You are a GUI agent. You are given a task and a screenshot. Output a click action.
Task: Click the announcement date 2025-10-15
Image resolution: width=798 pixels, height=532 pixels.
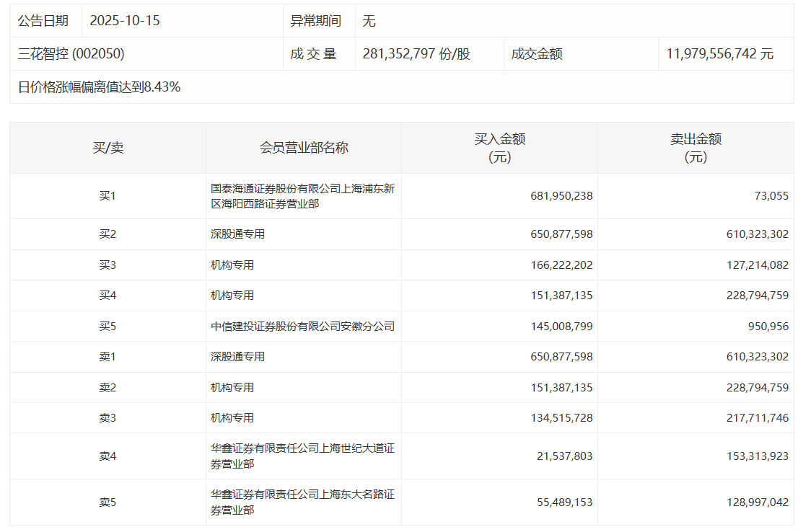pyautogui.click(x=125, y=21)
